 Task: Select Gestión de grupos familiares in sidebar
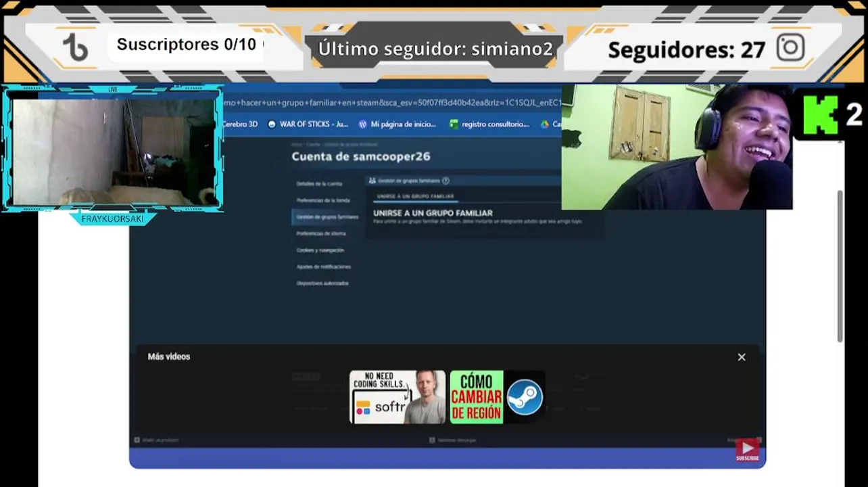click(327, 217)
